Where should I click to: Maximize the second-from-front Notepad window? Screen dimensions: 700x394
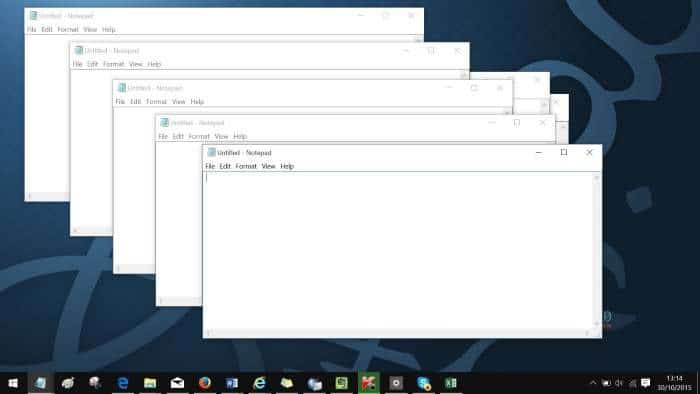tap(517, 122)
